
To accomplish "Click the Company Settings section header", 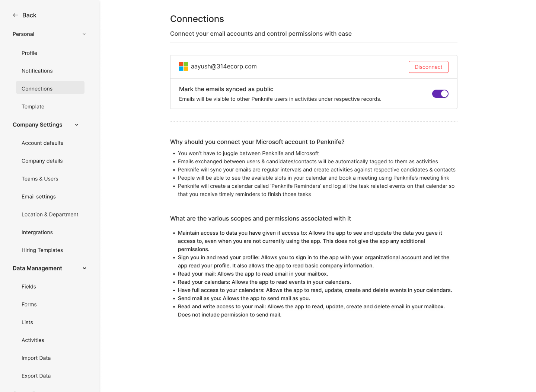I will 38,125.
